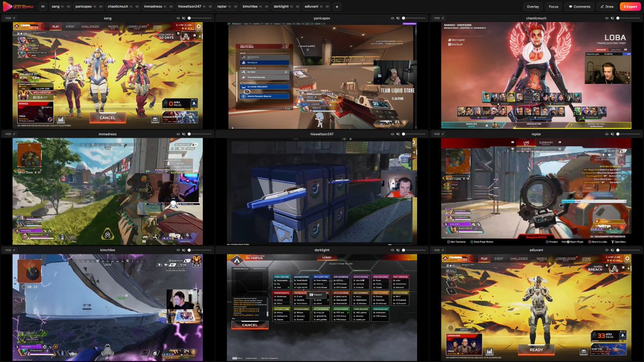The image size is (644, 362).
Task: Open the VOD link in the adiuvant panel
Action: 438,250
